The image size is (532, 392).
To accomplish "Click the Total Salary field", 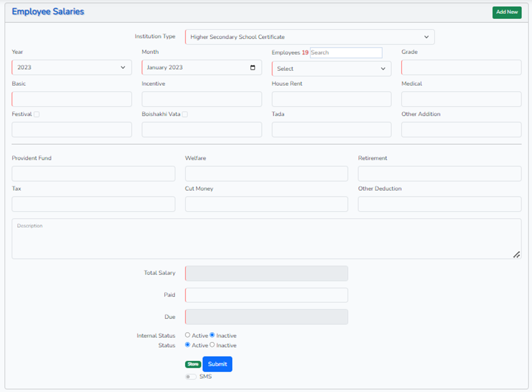I will [x=267, y=274].
